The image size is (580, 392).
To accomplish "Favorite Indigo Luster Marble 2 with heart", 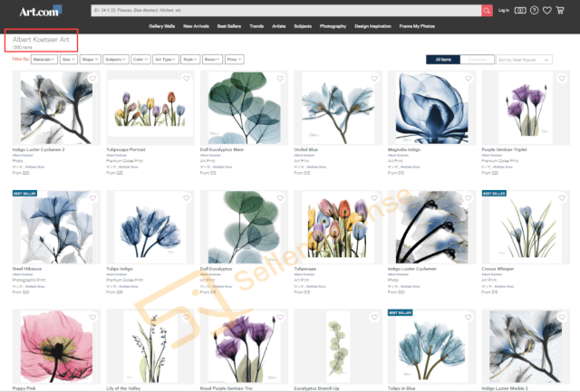I will tap(562, 317).
